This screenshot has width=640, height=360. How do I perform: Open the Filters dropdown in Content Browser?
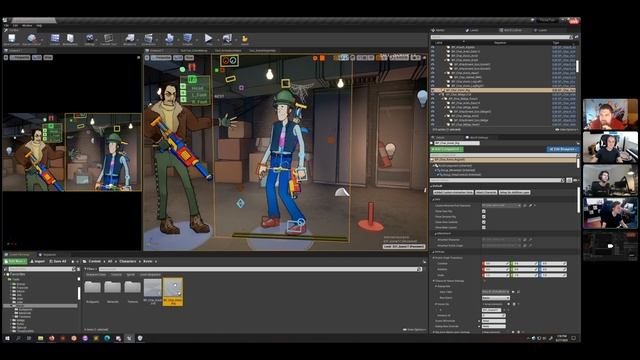pyautogui.click(x=91, y=269)
